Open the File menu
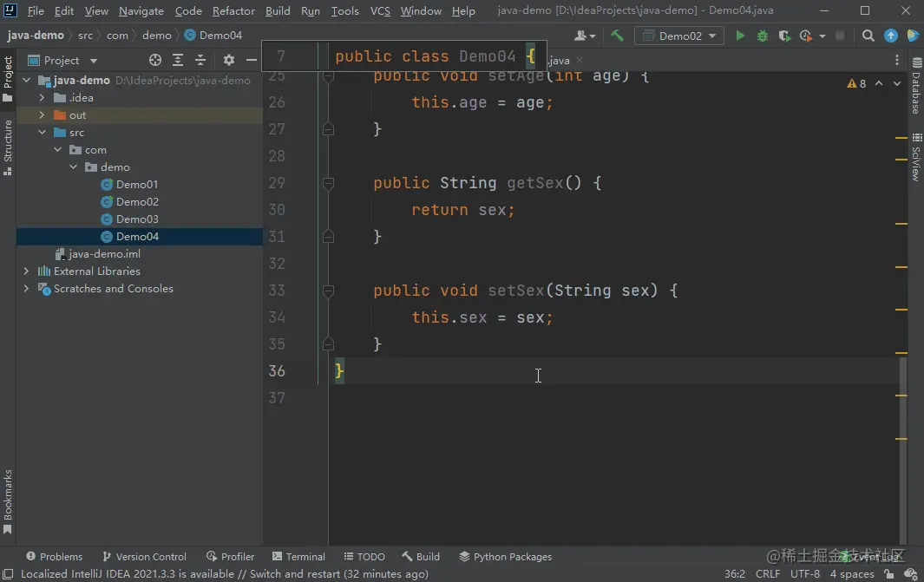 pos(36,10)
